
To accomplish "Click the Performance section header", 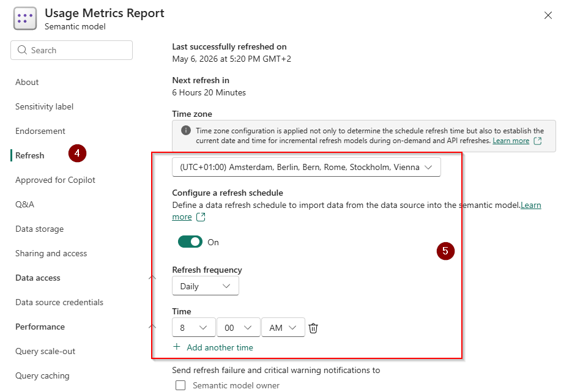I will [40, 327].
